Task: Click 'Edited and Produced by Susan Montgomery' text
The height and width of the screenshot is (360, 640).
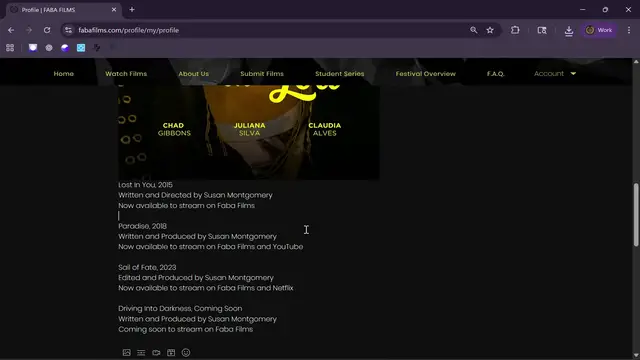Action: (196, 278)
